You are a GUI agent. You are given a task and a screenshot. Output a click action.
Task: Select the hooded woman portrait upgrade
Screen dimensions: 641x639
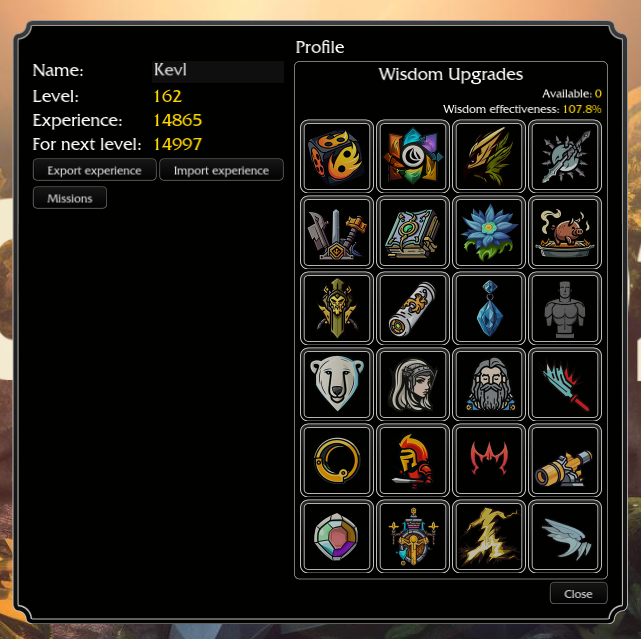[x=413, y=384]
